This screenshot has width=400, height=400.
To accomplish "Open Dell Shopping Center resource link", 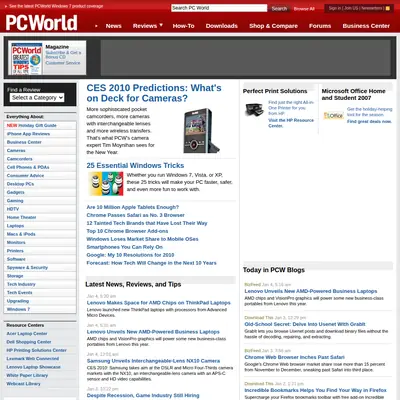I will click(x=29, y=342).
